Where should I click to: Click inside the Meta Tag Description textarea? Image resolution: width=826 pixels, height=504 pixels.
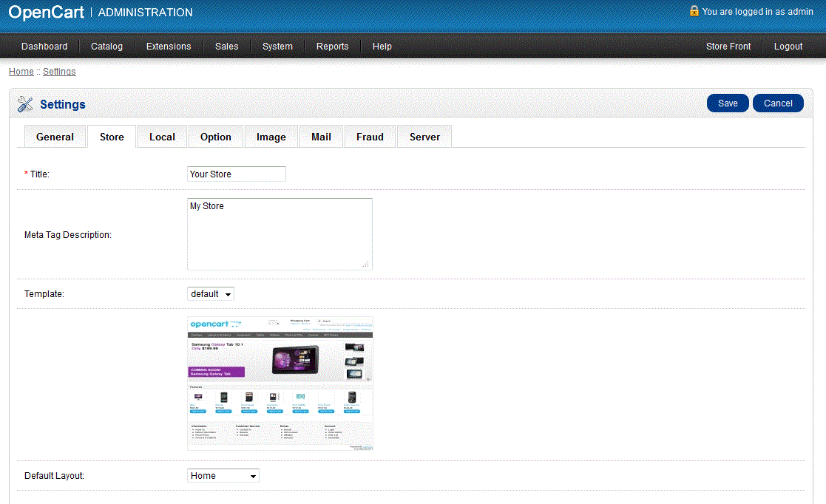[280, 234]
